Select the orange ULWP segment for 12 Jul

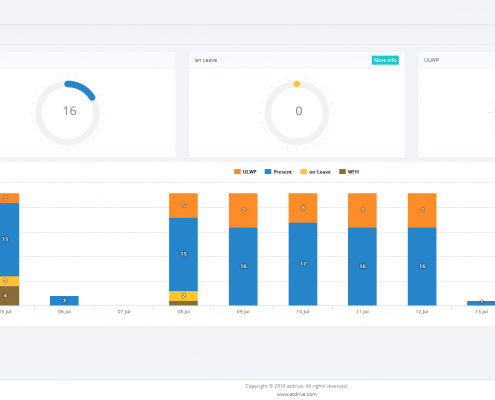point(422,210)
